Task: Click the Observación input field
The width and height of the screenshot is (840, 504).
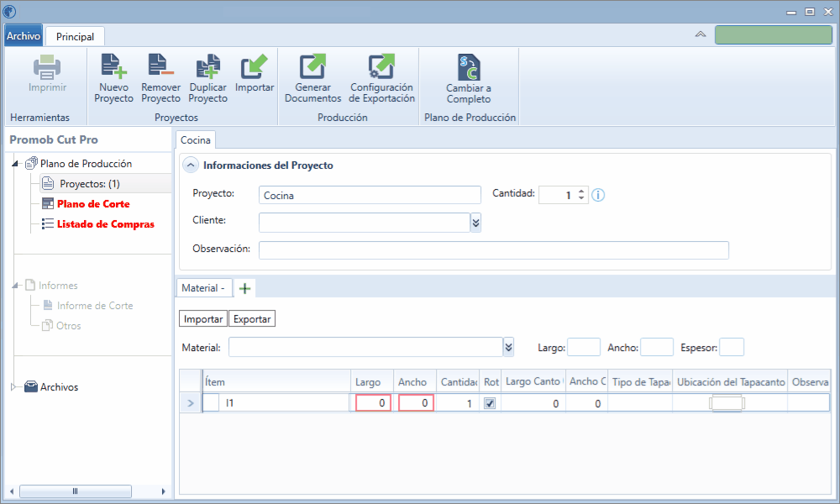Action: click(493, 250)
